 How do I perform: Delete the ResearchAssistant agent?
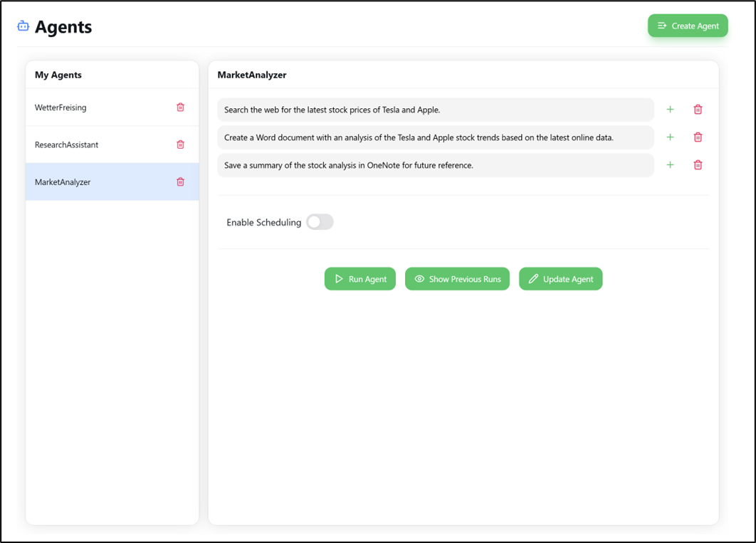[x=180, y=144]
